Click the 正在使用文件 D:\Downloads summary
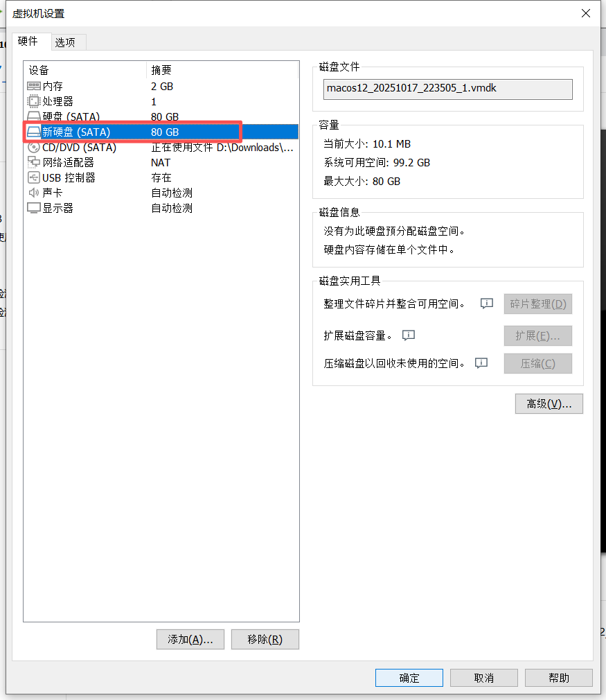606x700 pixels. [222, 148]
